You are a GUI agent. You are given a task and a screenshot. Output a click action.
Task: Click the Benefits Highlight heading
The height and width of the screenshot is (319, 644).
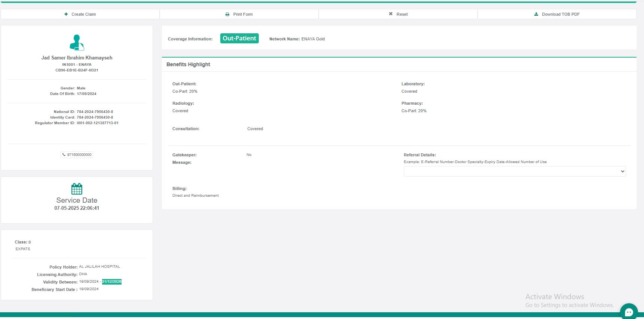pyautogui.click(x=188, y=64)
